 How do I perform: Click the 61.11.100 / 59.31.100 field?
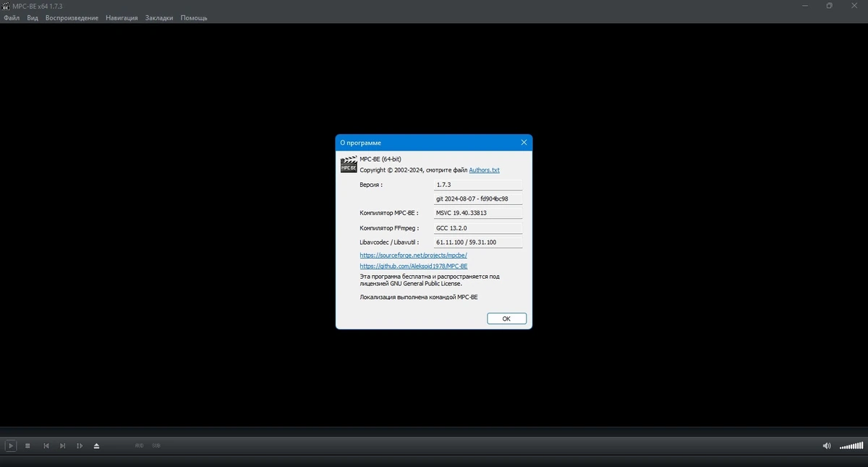click(x=477, y=242)
